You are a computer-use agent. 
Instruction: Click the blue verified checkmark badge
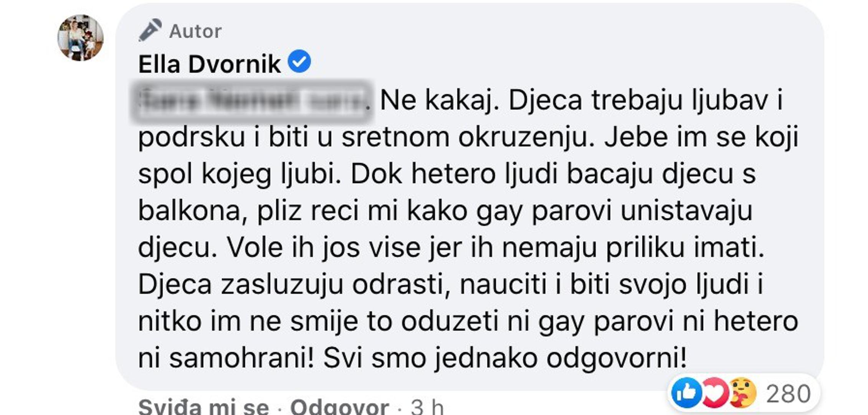point(299,61)
